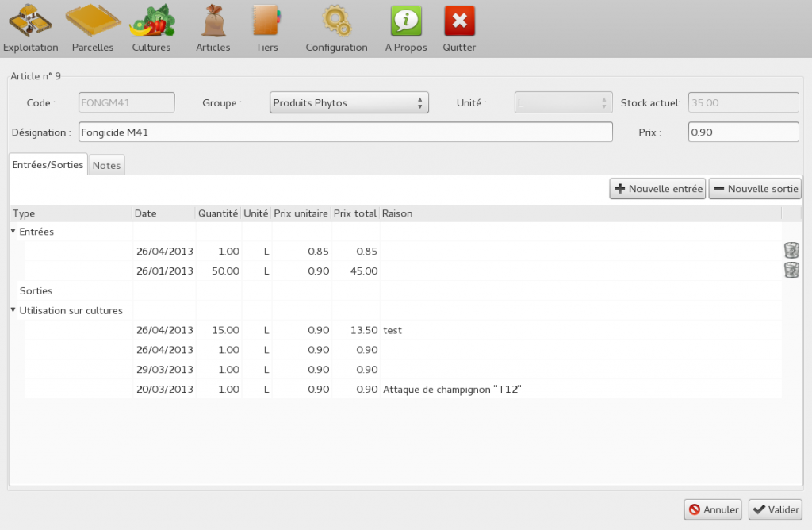Sort by the Prix unitaire column header

[x=301, y=213]
